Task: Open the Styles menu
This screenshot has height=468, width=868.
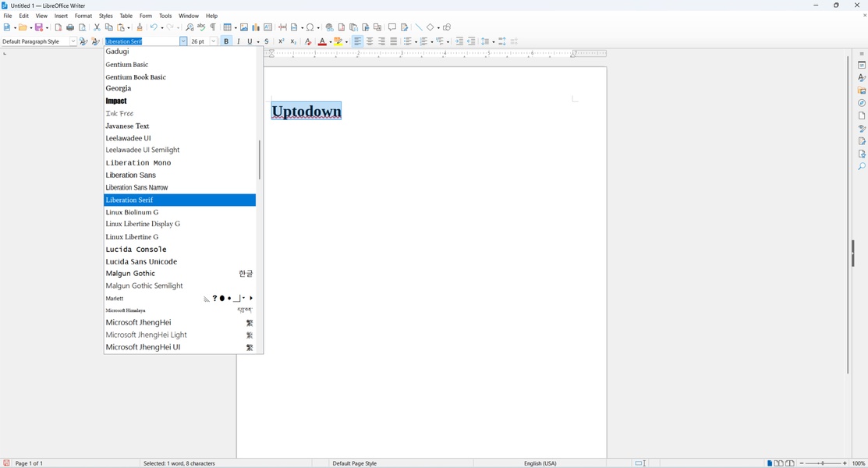Action: tap(106, 16)
